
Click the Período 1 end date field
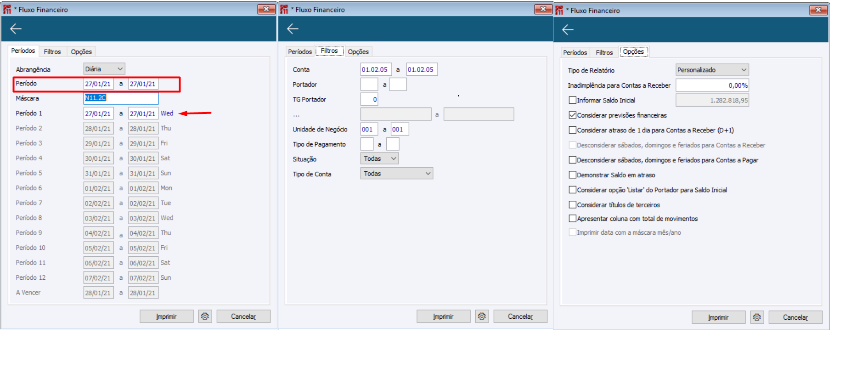point(143,113)
